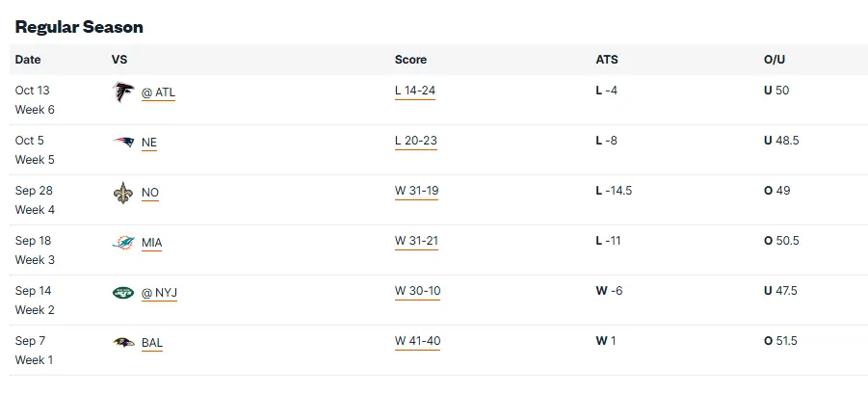Click the Score column header
868x393 pixels.
(410, 60)
